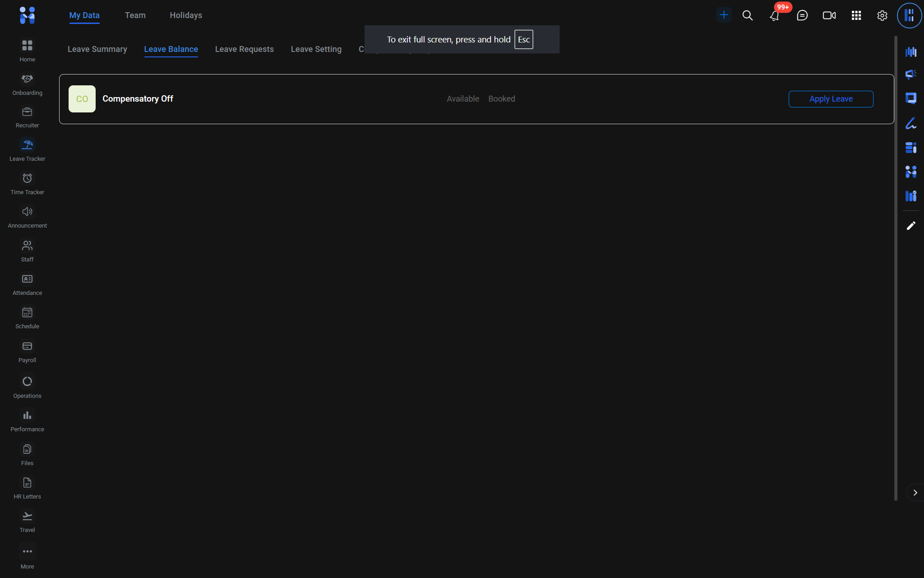This screenshot has height=578, width=924.
Task: Open the Time Tracker module
Action: point(27,183)
